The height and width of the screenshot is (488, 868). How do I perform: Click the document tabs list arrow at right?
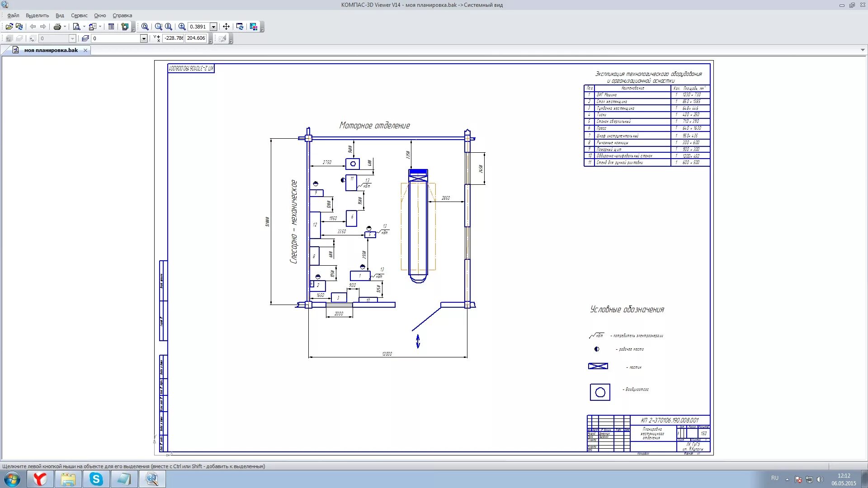click(x=863, y=50)
